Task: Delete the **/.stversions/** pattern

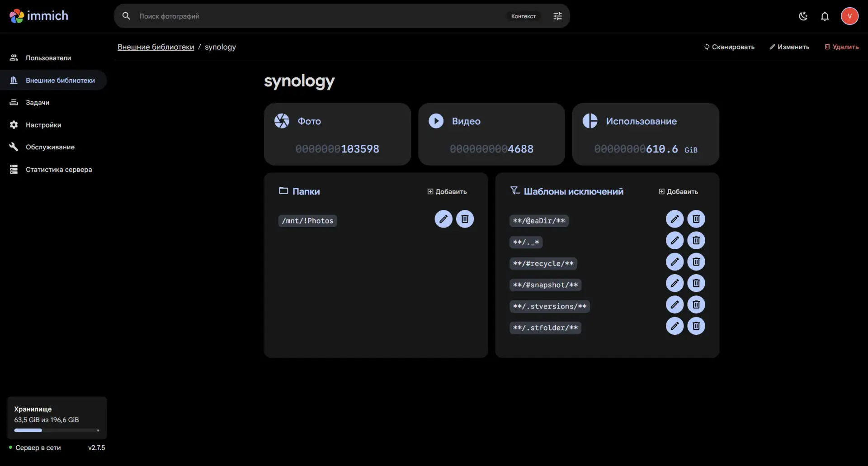Action: pos(696,304)
